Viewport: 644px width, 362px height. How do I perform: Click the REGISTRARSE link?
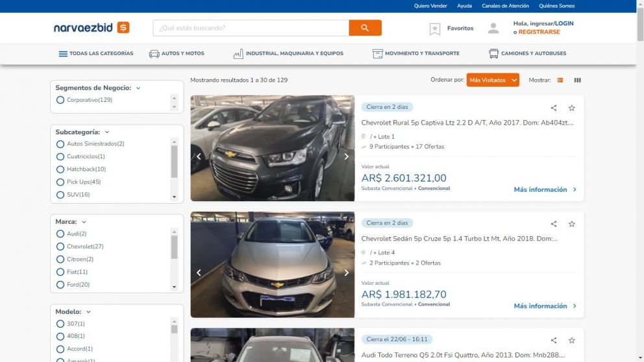point(539,32)
